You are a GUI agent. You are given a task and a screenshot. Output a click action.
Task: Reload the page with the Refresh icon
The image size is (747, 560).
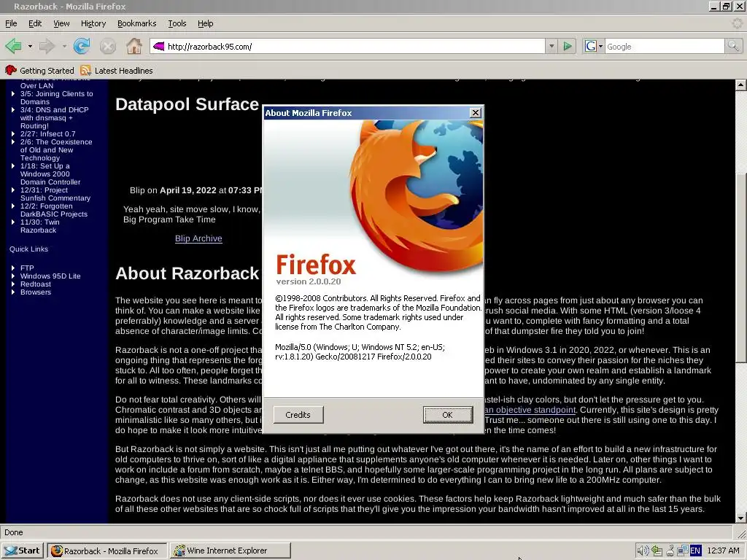82,46
